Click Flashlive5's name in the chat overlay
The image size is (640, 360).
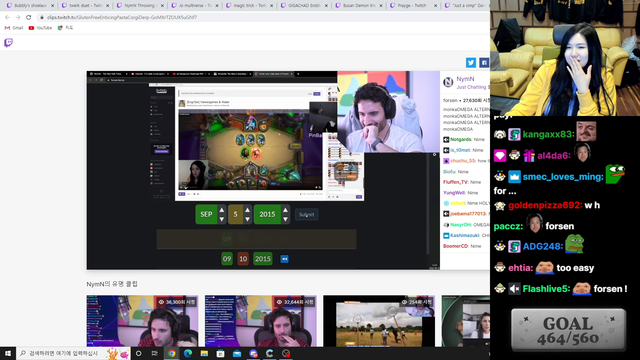pyautogui.click(x=546, y=289)
